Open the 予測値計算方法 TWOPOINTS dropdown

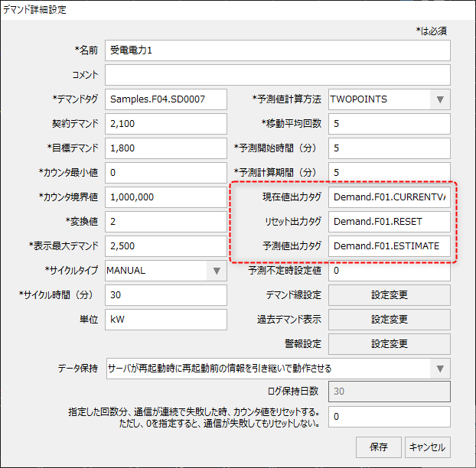coord(390,99)
